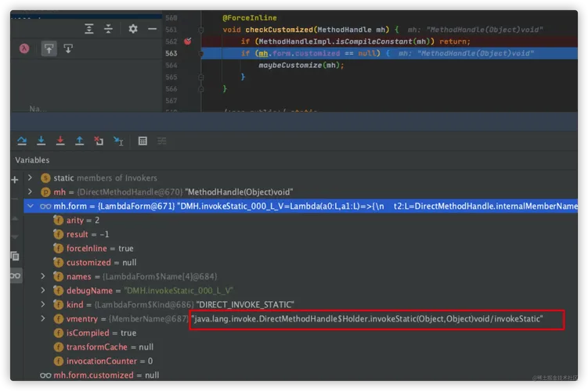Image resolution: width=588 pixels, height=391 pixels.
Task: Expand the vmentry field node
Action: (43, 319)
